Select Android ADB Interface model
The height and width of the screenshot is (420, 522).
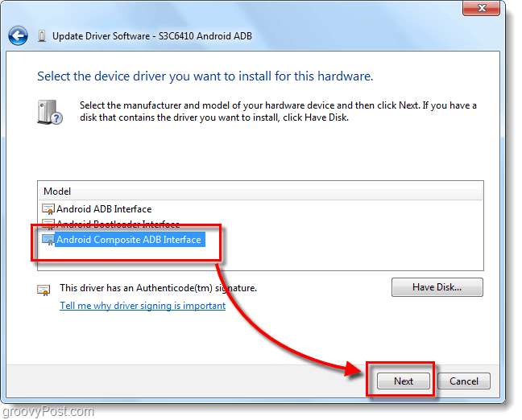coord(104,209)
